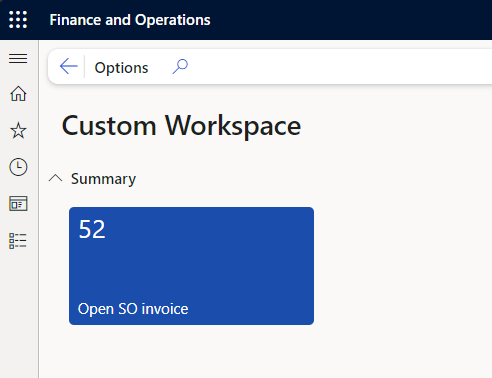Go to Home from the sidebar
The image size is (492, 378).
18,94
